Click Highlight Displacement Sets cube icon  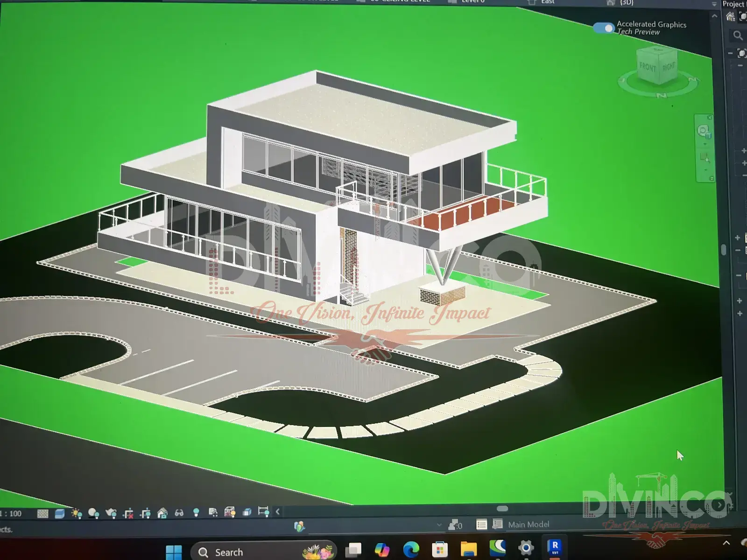(x=247, y=512)
